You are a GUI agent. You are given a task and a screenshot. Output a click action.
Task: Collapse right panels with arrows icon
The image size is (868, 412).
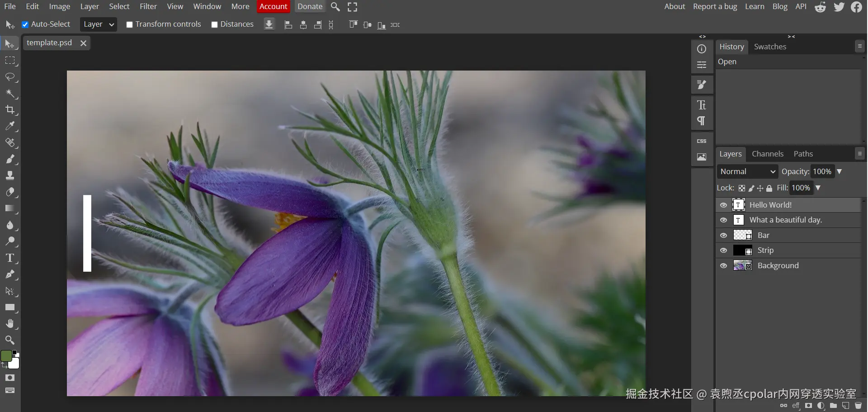pos(791,37)
